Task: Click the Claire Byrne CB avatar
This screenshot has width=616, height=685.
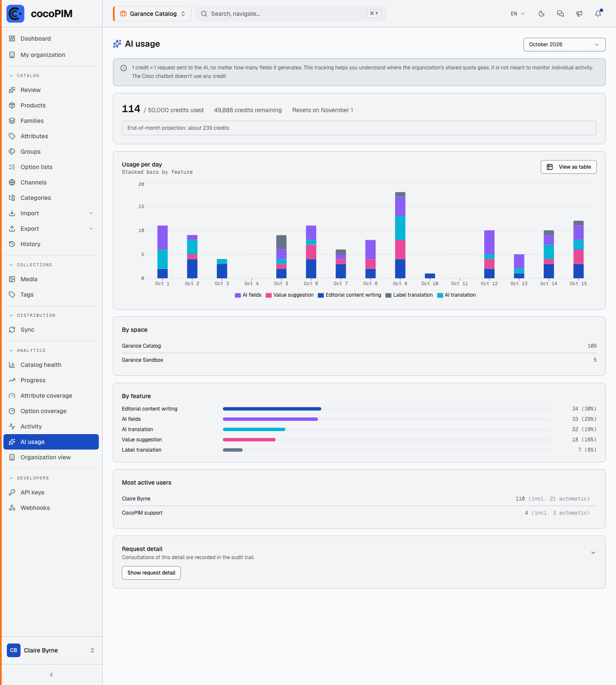Action: click(x=14, y=650)
